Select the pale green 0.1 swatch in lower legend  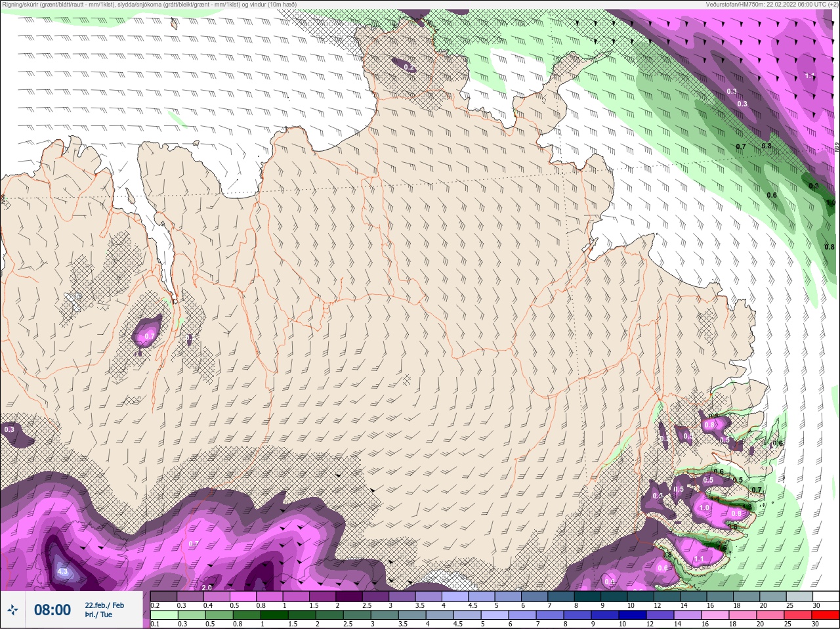pyautogui.click(x=163, y=615)
